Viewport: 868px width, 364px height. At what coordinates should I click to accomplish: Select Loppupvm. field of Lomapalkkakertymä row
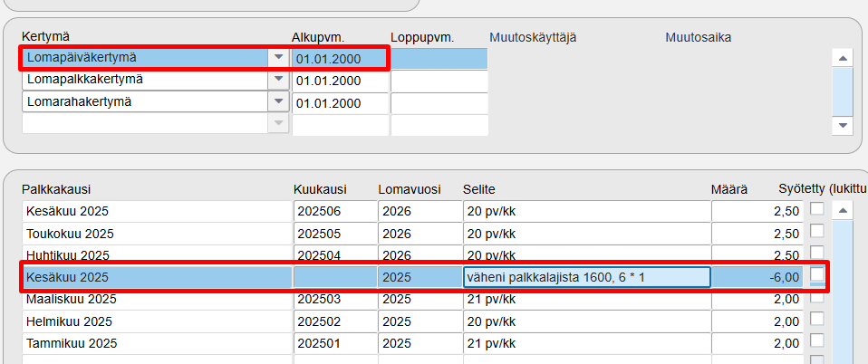439,81
